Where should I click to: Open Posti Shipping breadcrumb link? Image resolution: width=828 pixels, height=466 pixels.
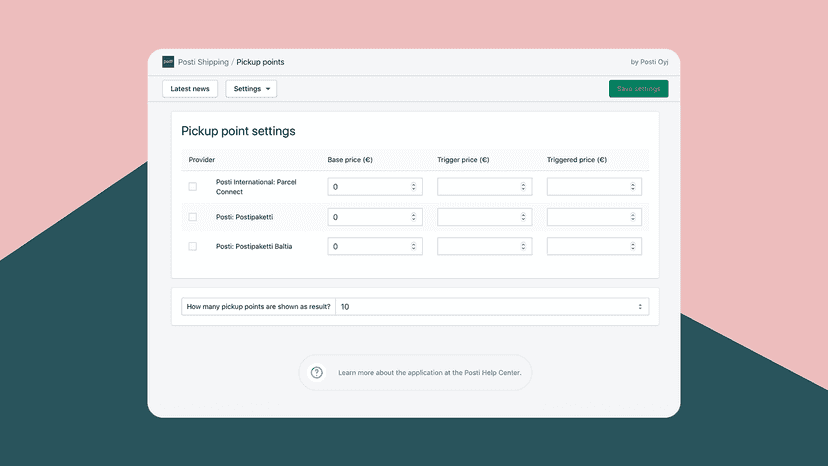(203, 62)
